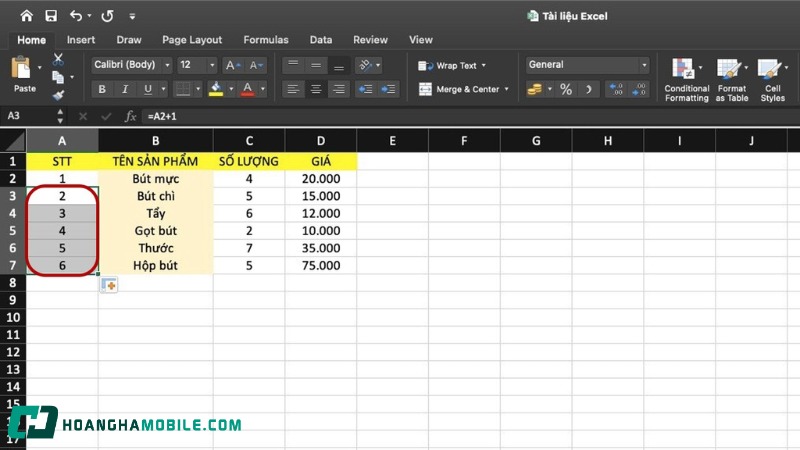Apply currency format with coins icon
The image size is (800, 450).
click(x=535, y=89)
